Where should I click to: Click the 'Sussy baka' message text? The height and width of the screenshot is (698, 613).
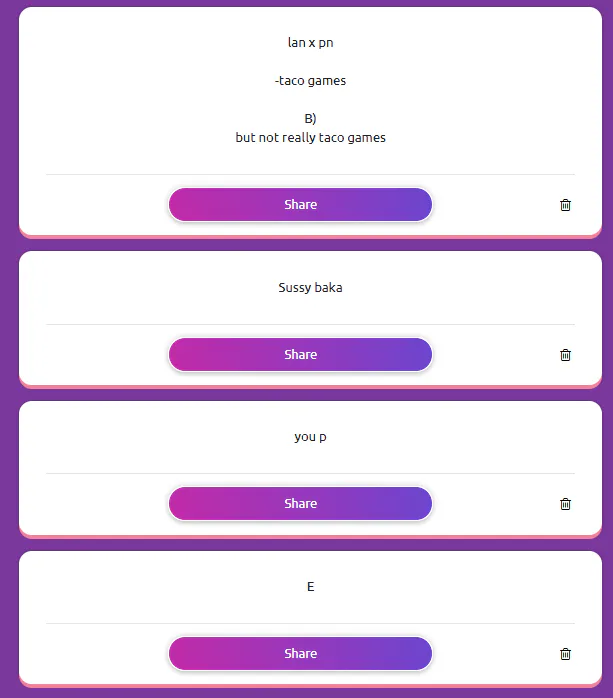310,288
